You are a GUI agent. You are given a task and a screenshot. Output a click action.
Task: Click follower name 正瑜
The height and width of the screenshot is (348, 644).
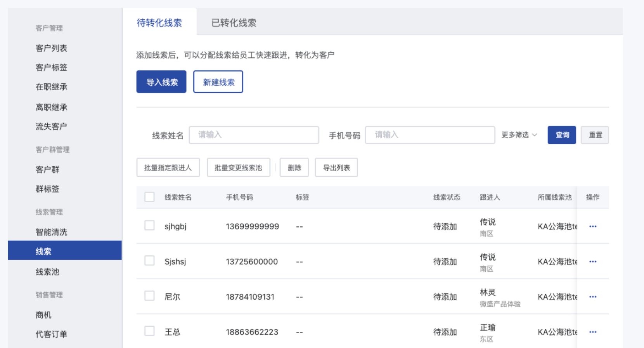coord(488,327)
